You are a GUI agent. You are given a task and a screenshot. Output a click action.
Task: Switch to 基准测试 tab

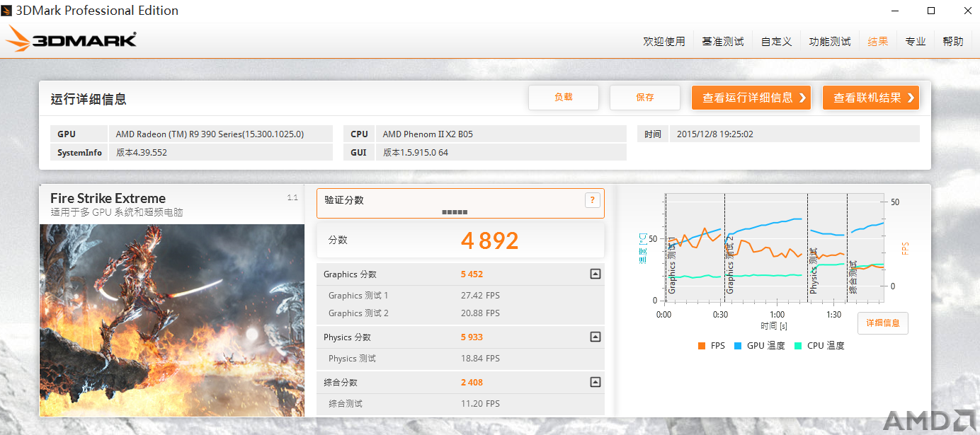point(723,42)
